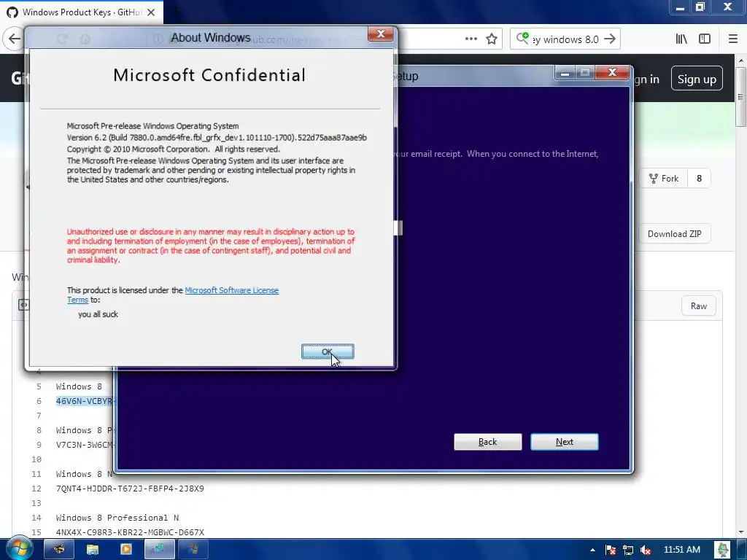Click Download ZIP button
Screen dimensions: 747x560
click(x=674, y=234)
